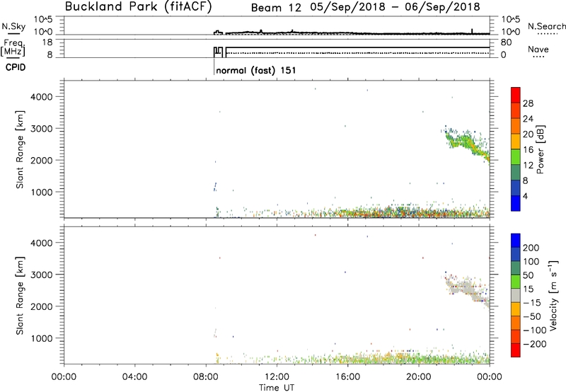Click the date range '05/Sep/2018 – 06/Sep/2018'
Screen dimensions: 566x392
pos(395,7)
